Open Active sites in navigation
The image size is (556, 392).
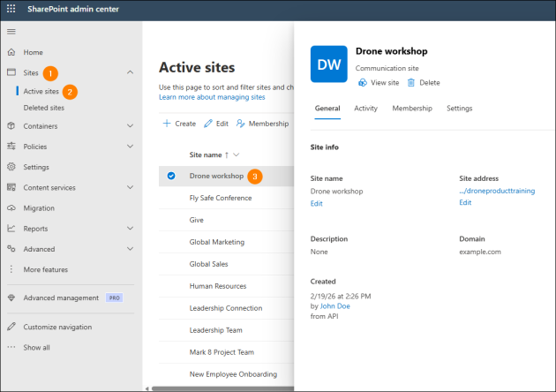[x=41, y=91]
